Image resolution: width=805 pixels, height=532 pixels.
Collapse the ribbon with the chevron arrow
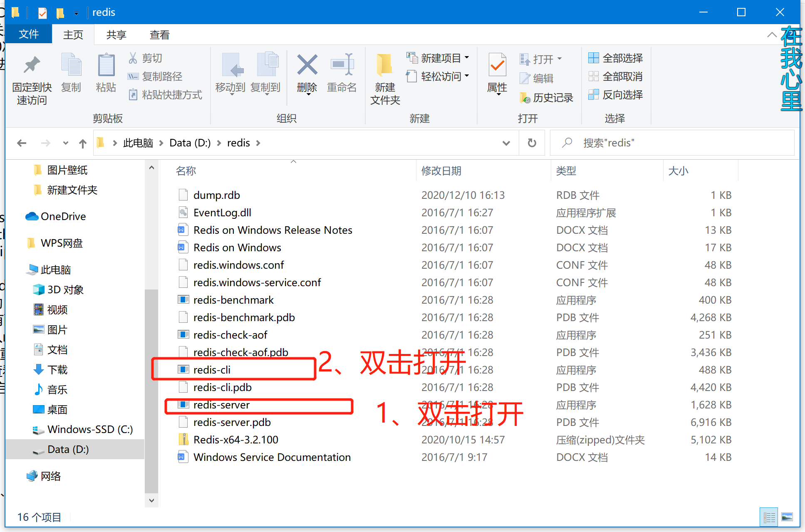[x=772, y=35]
